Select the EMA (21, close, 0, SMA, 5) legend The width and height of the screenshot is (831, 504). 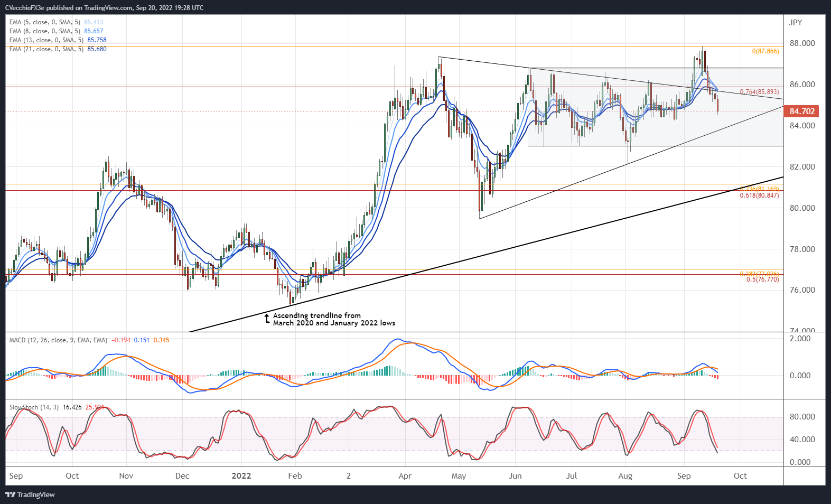(x=46, y=49)
